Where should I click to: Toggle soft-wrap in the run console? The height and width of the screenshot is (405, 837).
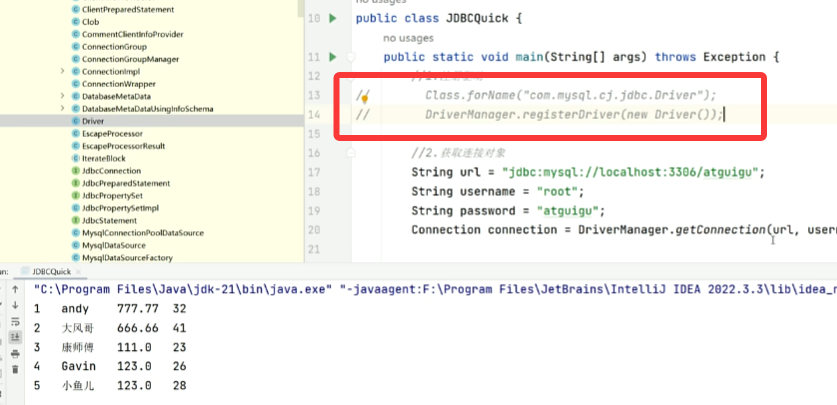15,321
